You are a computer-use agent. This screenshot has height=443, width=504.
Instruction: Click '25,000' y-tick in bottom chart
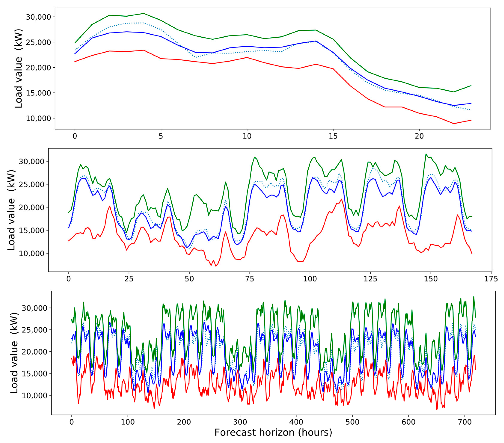coord(34,330)
